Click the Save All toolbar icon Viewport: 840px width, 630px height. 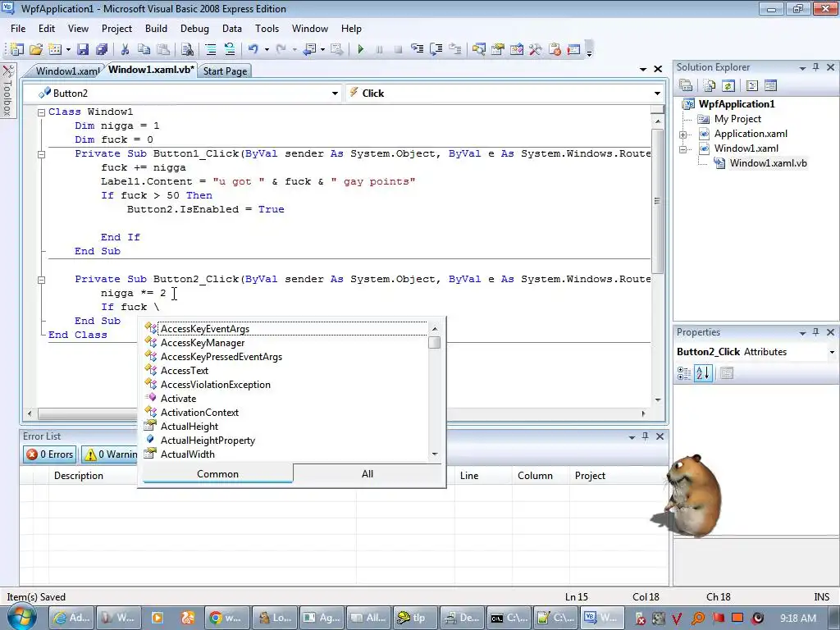[x=102, y=49]
